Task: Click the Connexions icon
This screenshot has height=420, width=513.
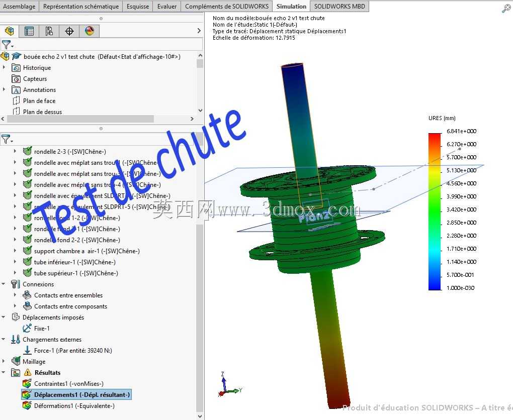Action: coord(16,284)
